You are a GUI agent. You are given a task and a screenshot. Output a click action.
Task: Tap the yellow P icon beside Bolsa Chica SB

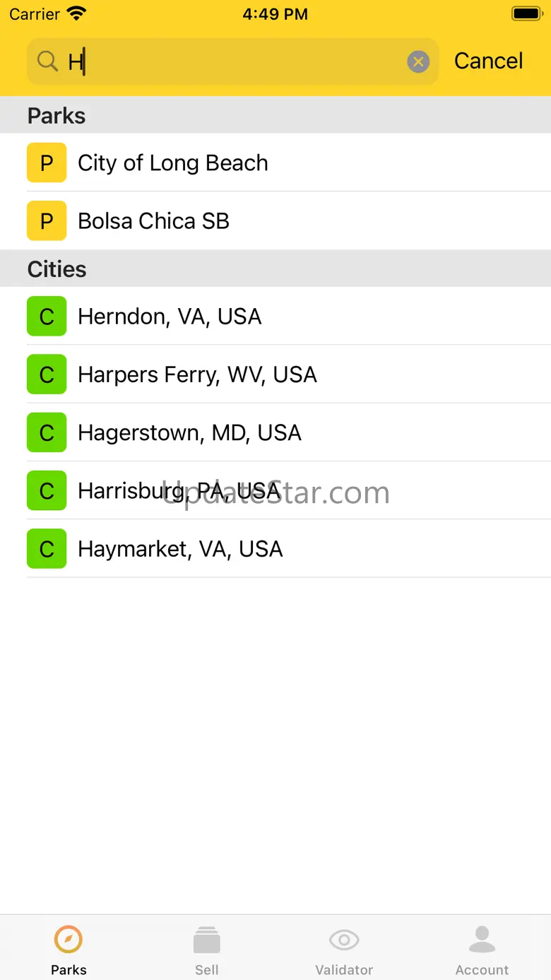(47, 220)
